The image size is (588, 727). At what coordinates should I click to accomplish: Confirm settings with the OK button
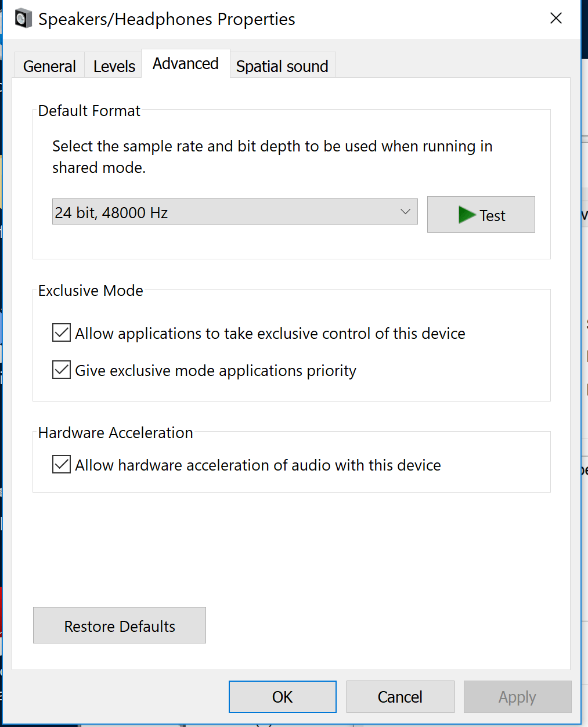point(283,696)
